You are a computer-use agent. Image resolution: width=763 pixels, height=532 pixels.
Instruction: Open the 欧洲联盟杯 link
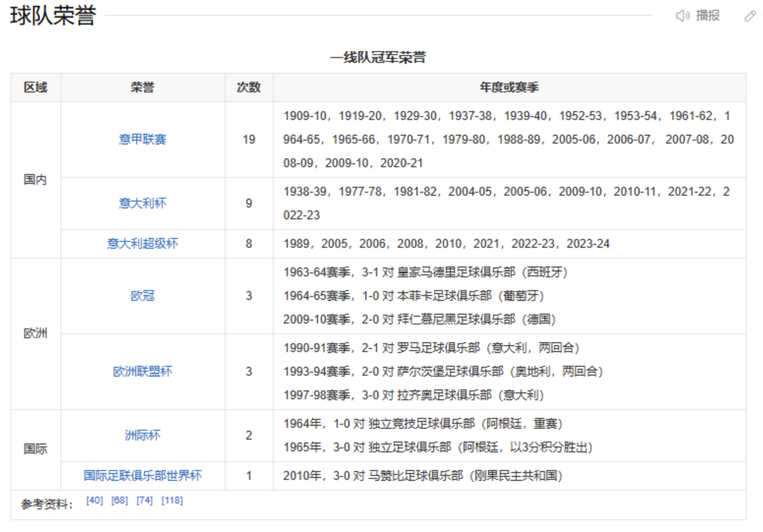[143, 372]
